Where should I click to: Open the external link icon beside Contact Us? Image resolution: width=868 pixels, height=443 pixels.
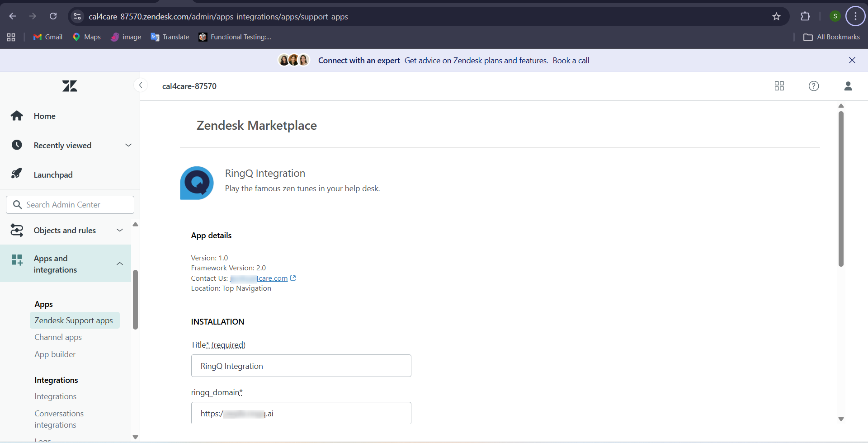pyautogui.click(x=293, y=278)
